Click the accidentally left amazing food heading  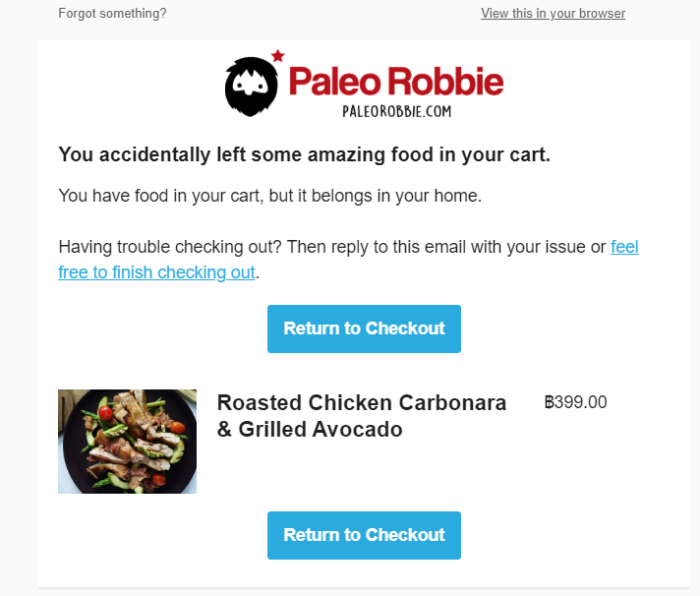click(x=304, y=154)
